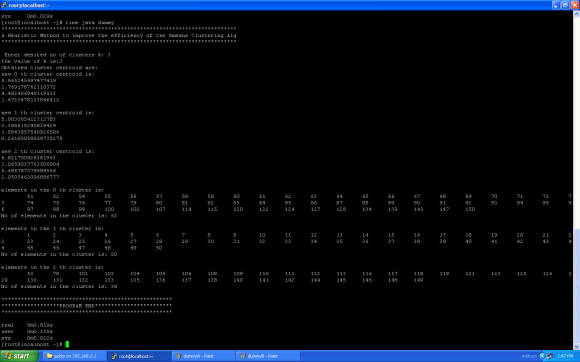Click the first system tray icon next to Address
The height and width of the screenshot is (362, 580).
[x=542, y=356]
